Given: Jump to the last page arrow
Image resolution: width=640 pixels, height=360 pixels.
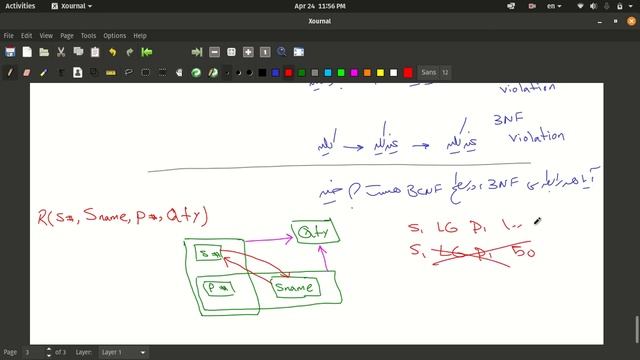Looking at the screenshot, I should [x=197, y=52].
